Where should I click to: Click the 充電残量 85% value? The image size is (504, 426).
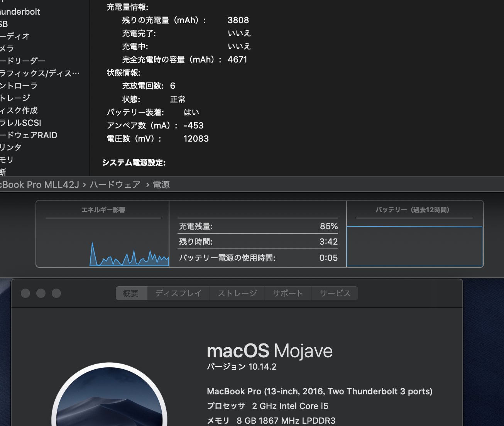point(329,226)
